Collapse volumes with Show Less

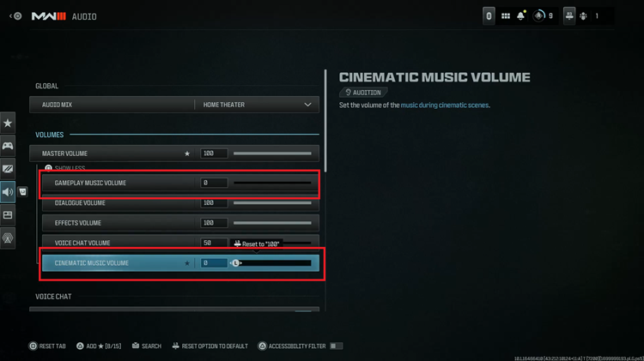point(65,168)
